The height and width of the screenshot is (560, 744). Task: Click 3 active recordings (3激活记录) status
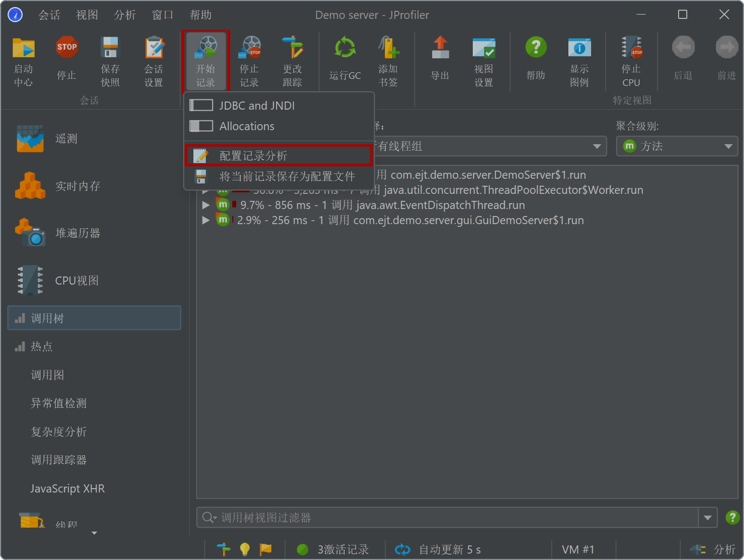tap(333, 550)
